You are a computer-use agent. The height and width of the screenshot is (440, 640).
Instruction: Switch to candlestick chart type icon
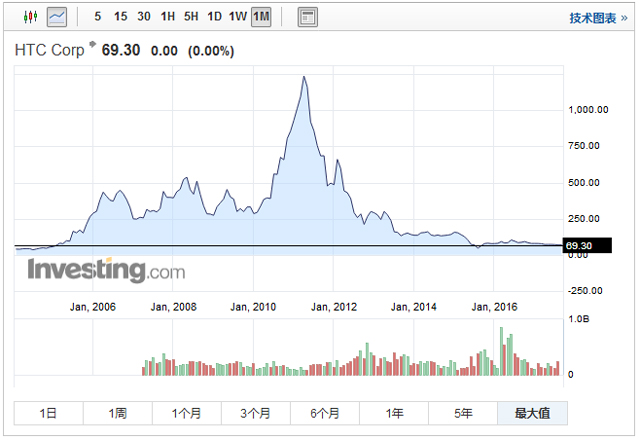click(31, 17)
